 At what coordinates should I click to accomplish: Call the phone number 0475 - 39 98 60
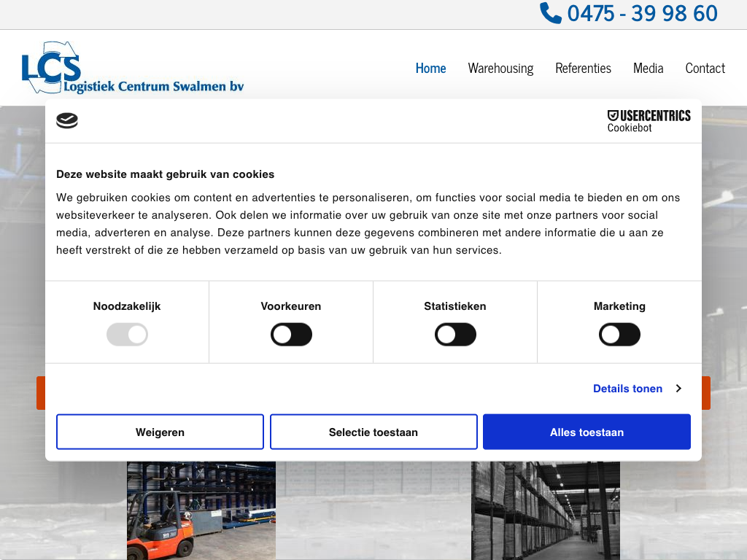click(x=642, y=13)
